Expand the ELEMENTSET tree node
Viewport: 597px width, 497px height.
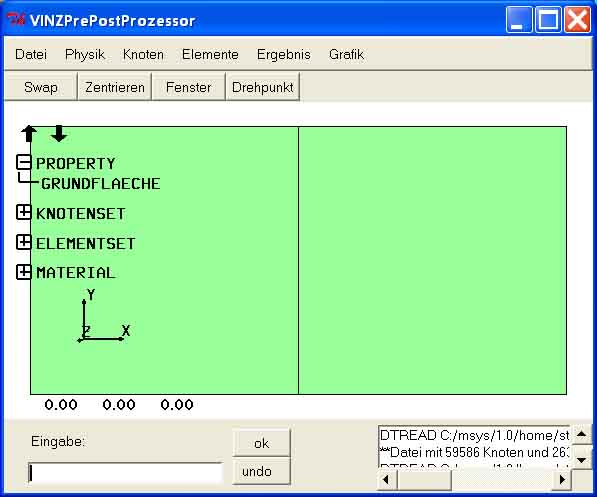tap(24, 242)
